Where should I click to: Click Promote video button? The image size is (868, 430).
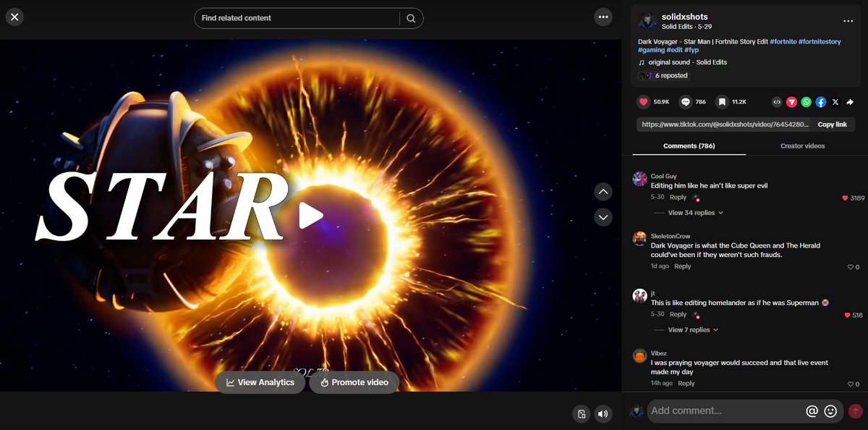[354, 382]
